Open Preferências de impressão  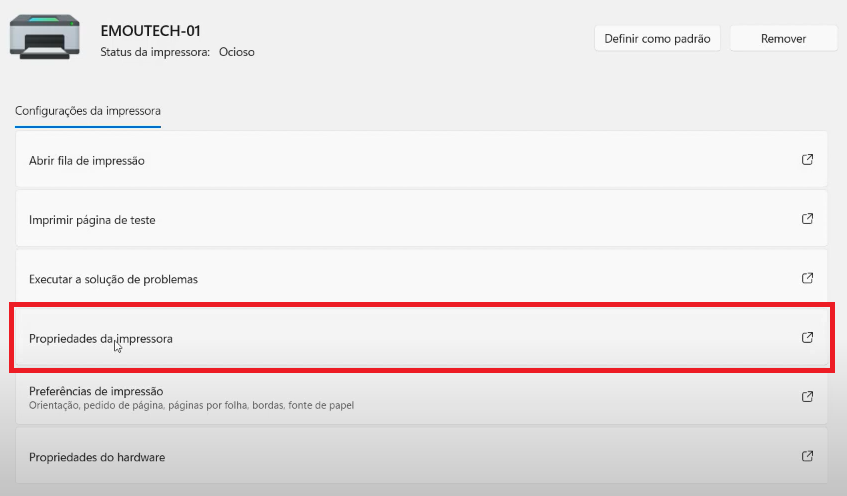tap(421, 398)
